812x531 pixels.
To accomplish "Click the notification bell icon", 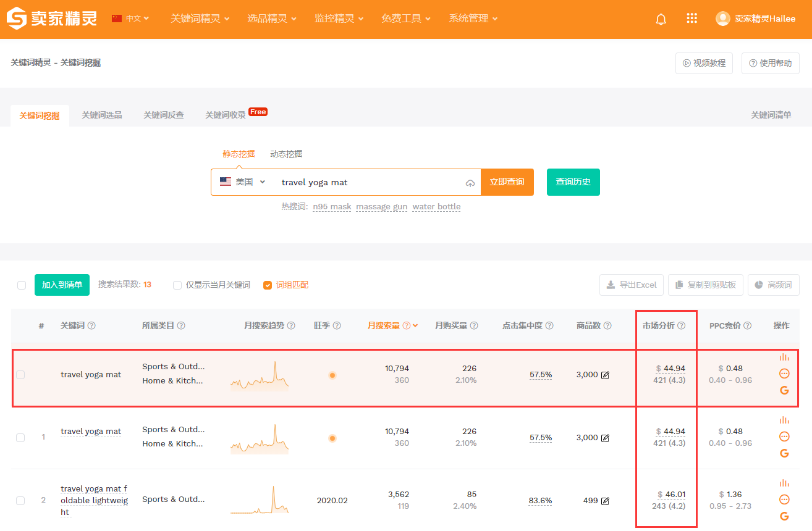I will pyautogui.click(x=661, y=19).
